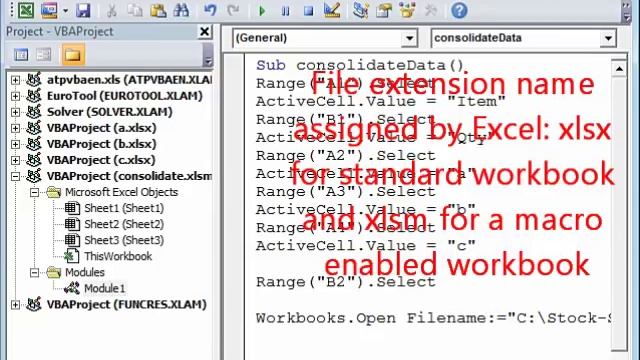Open Find with the binoculars icon
Screen dimensions: 640x360
click(181, 10)
